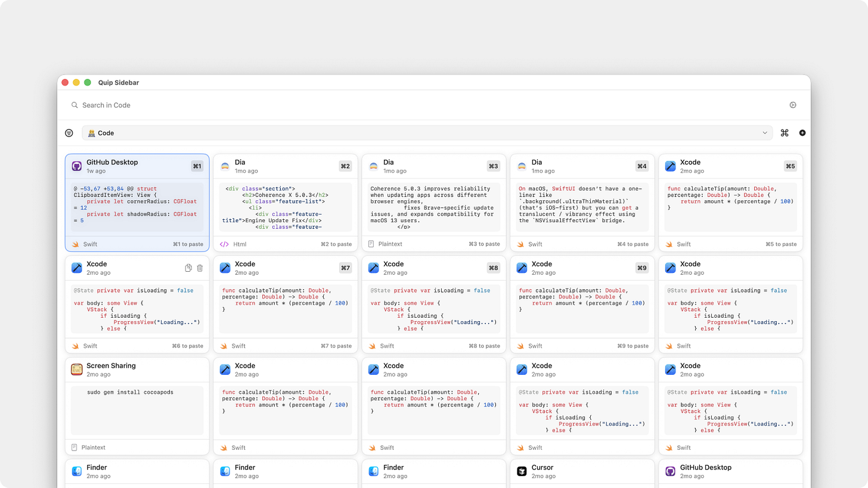Screen dimensions: 868x488
Task: Click the ⌘3 shortcut badge
Action: click(493, 166)
